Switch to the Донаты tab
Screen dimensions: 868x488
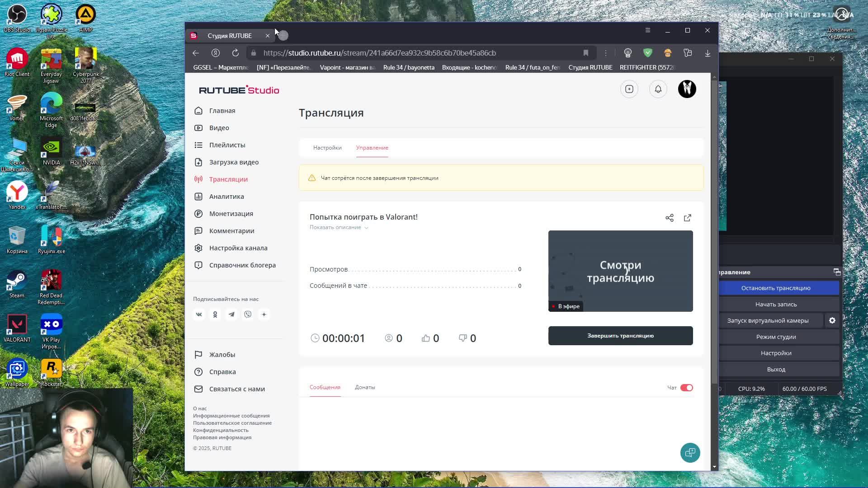pyautogui.click(x=365, y=387)
